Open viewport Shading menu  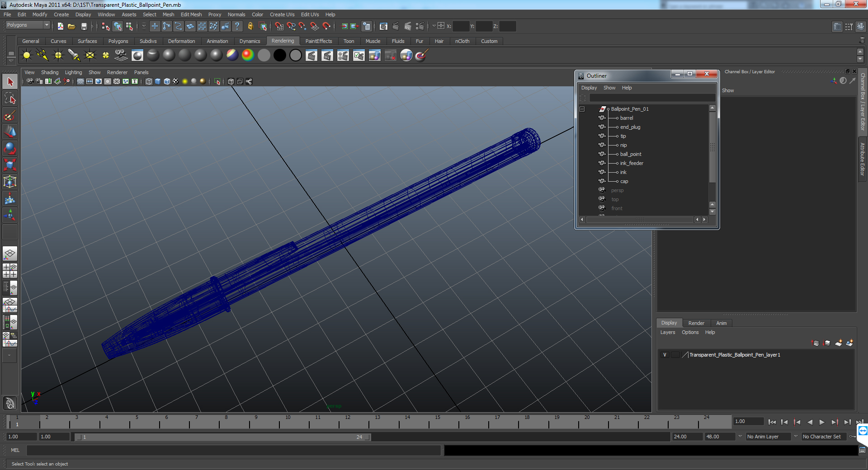pyautogui.click(x=50, y=72)
